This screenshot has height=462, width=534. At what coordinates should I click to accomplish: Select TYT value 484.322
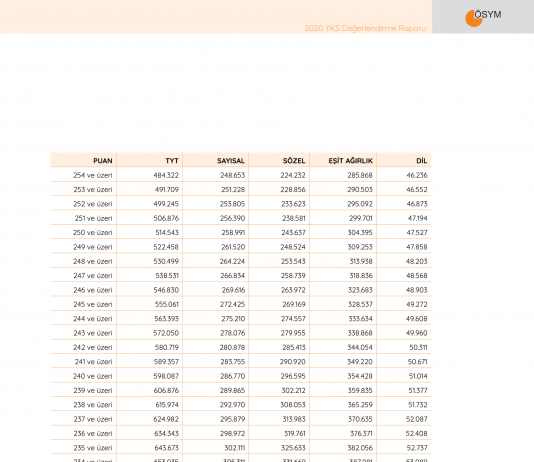(x=166, y=175)
